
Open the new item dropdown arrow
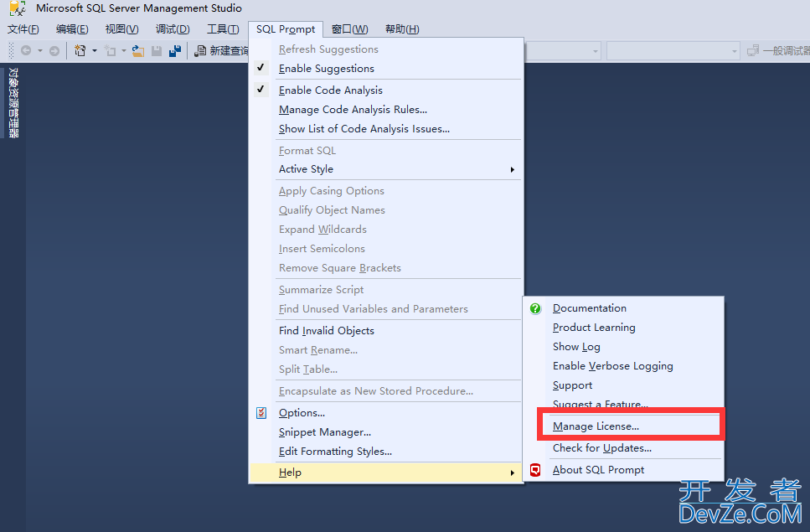[x=94, y=50]
